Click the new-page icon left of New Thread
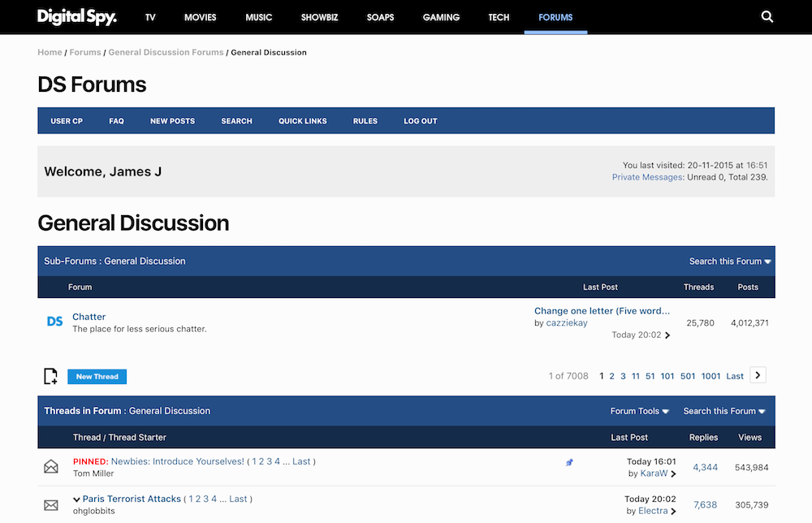The height and width of the screenshot is (523, 812). point(50,376)
